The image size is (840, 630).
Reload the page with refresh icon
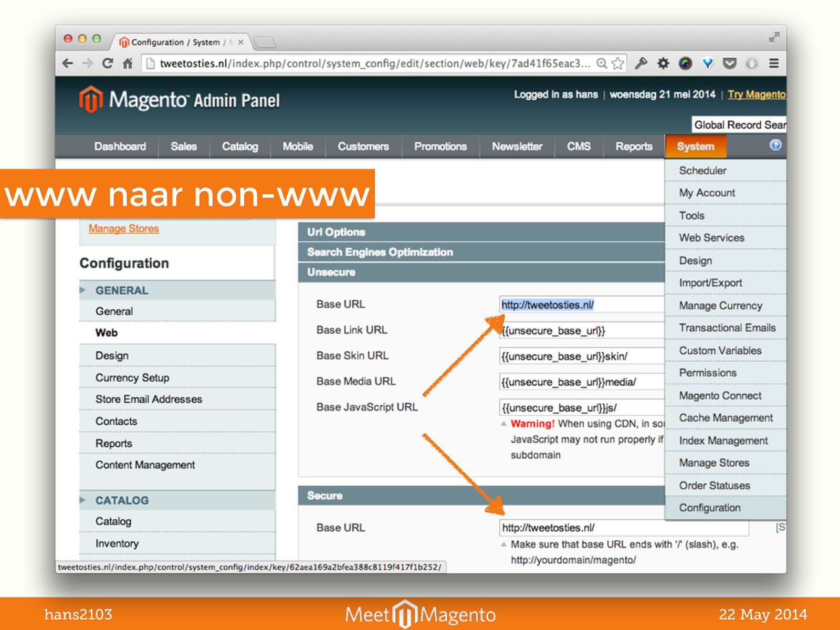(108, 64)
